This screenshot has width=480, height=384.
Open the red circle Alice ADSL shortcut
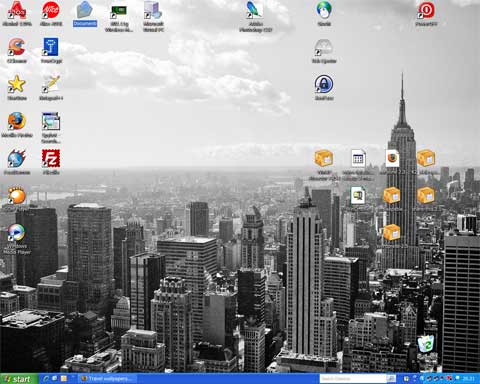click(x=51, y=10)
